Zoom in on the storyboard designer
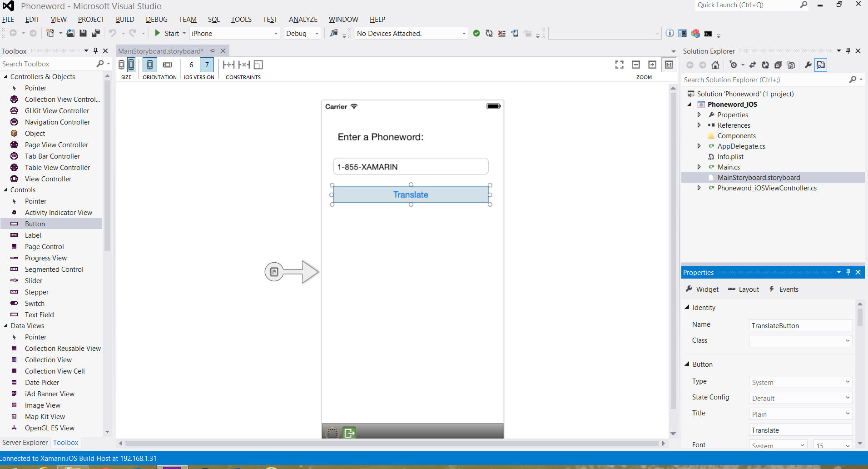Viewport: 868px width, 469px height. click(x=652, y=65)
